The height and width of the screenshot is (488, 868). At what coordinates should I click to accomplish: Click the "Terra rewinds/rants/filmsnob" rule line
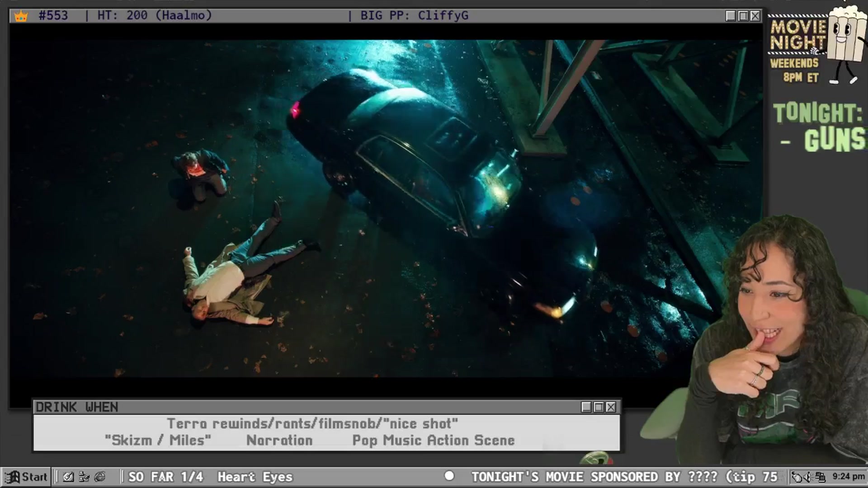pos(312,423)
